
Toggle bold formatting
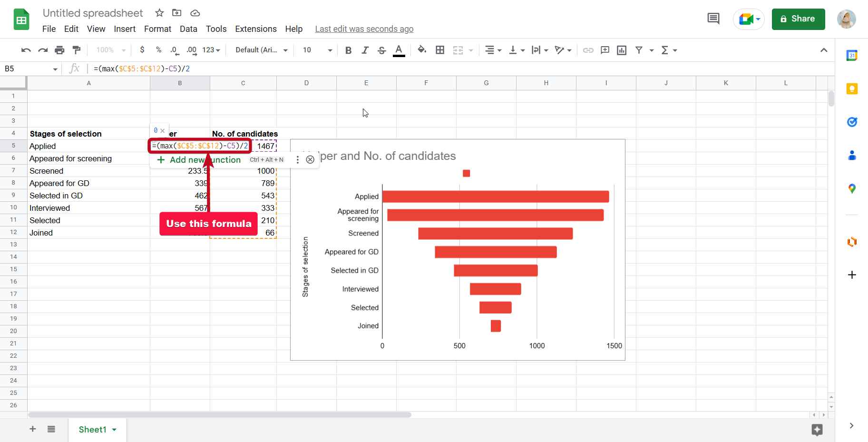(348, 50)
